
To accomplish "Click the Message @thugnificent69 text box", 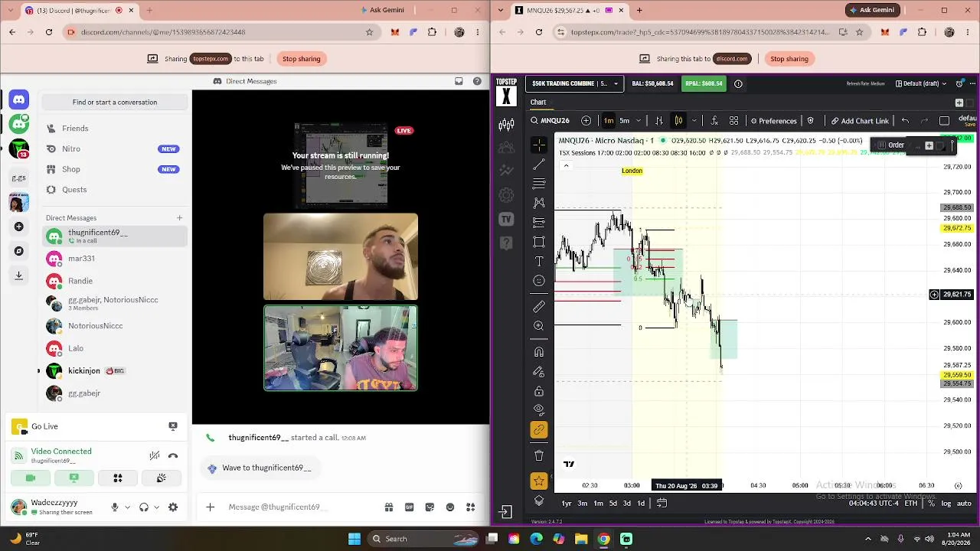I will [x=299, y=507].
